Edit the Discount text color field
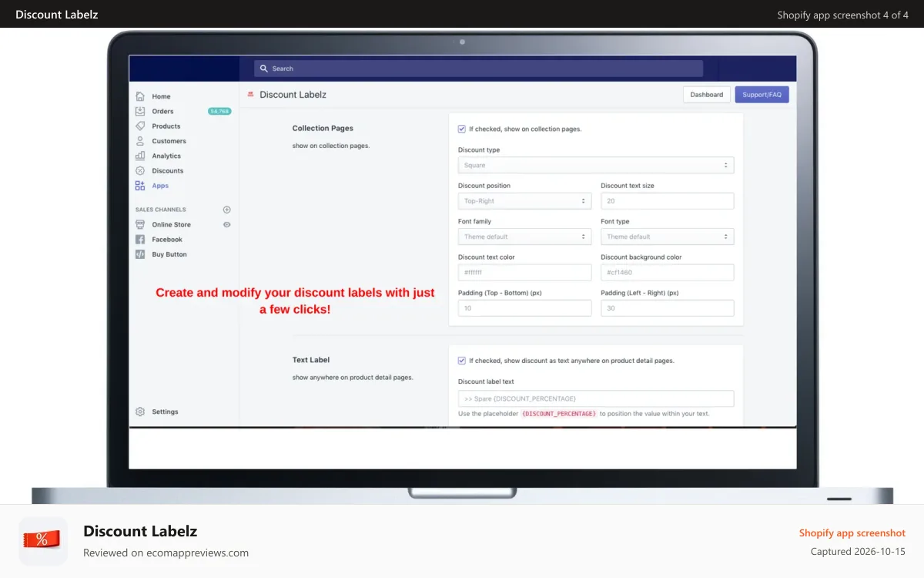 tap(525, 272)
